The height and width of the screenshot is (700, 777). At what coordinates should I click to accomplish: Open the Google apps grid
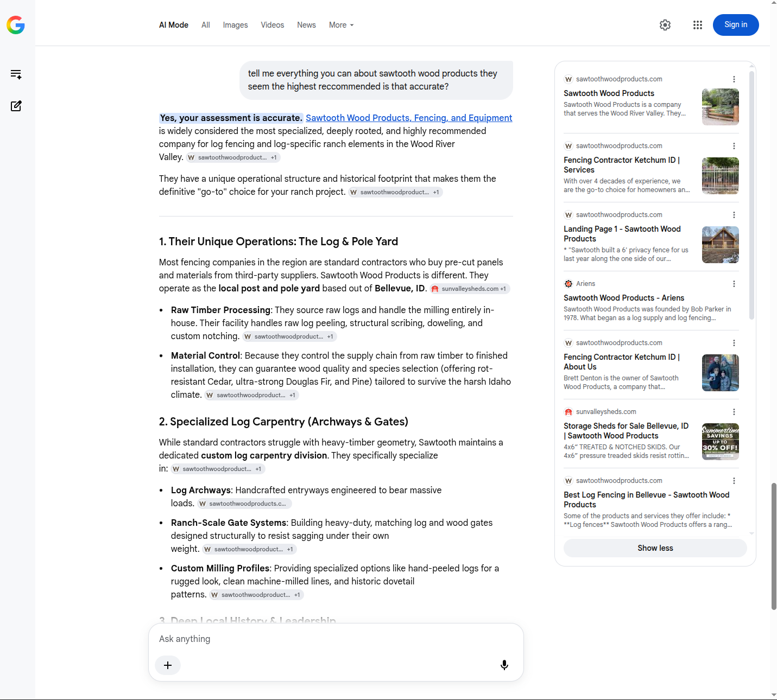[x=698, y=25]
